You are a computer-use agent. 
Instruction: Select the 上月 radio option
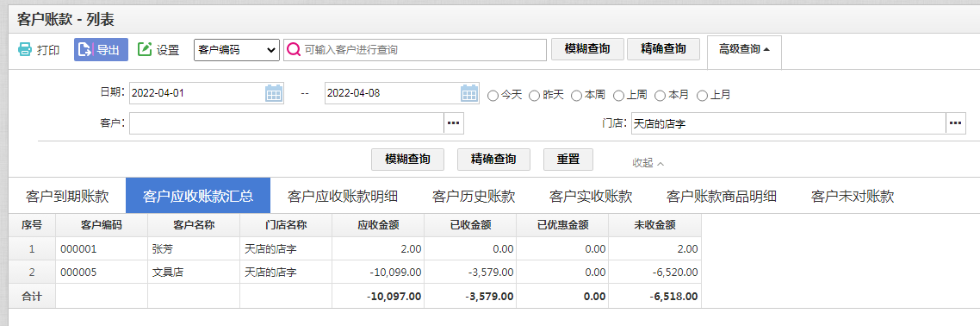click(703, 96)
